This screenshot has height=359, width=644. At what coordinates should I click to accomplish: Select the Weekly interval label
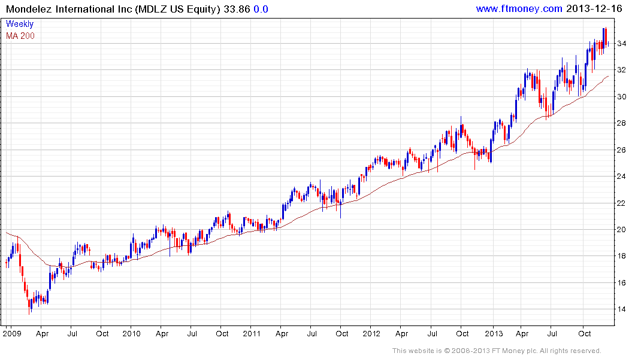coord(19,24)
